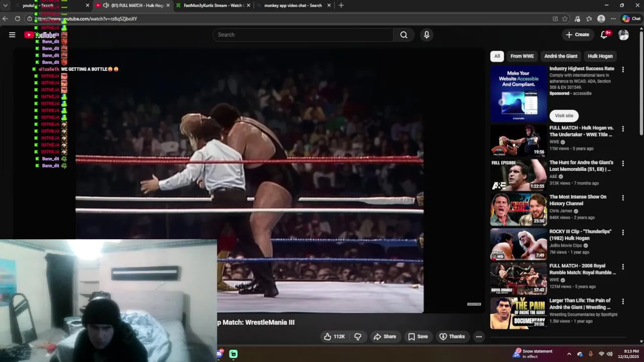Mute the playing tab via speaker icon

106,5
